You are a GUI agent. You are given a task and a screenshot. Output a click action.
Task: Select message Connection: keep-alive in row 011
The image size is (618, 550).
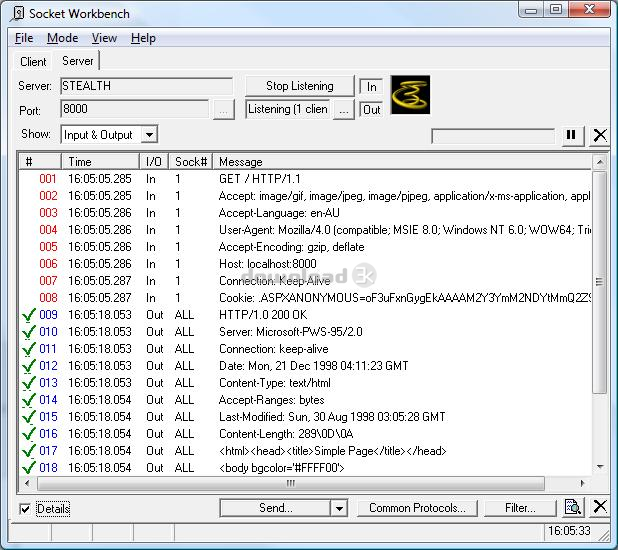(274, 349)
